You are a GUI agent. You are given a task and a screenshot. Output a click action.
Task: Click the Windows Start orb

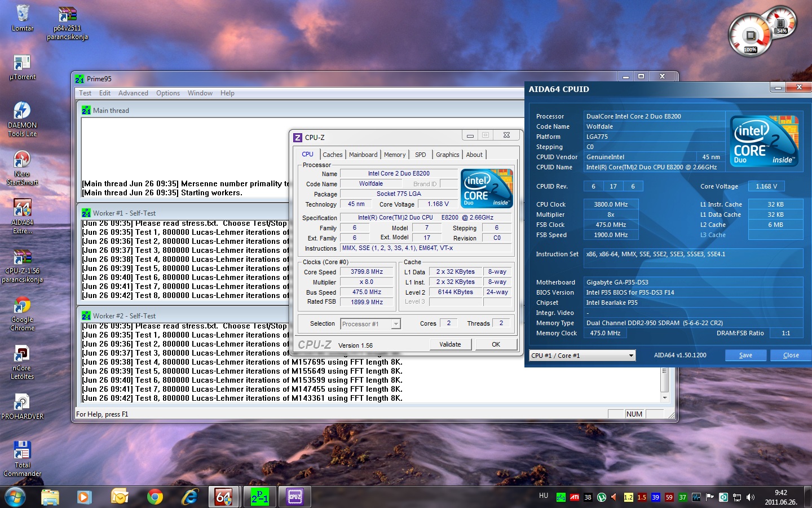point(15,497)
